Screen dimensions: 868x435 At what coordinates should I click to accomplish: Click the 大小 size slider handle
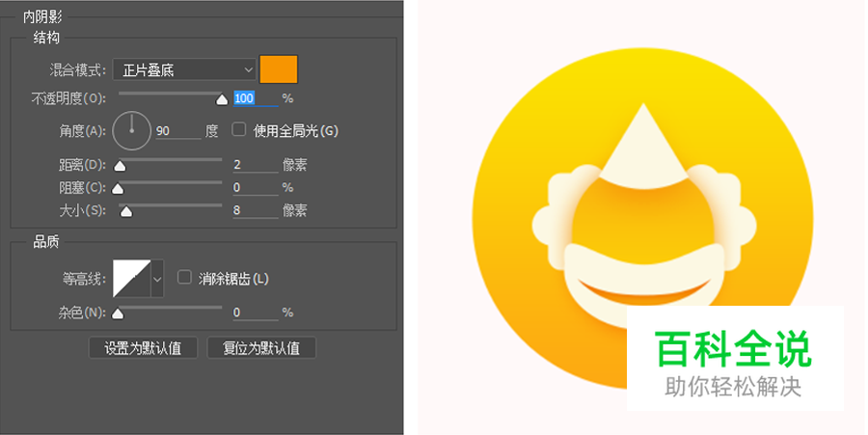tap(126, 211)
